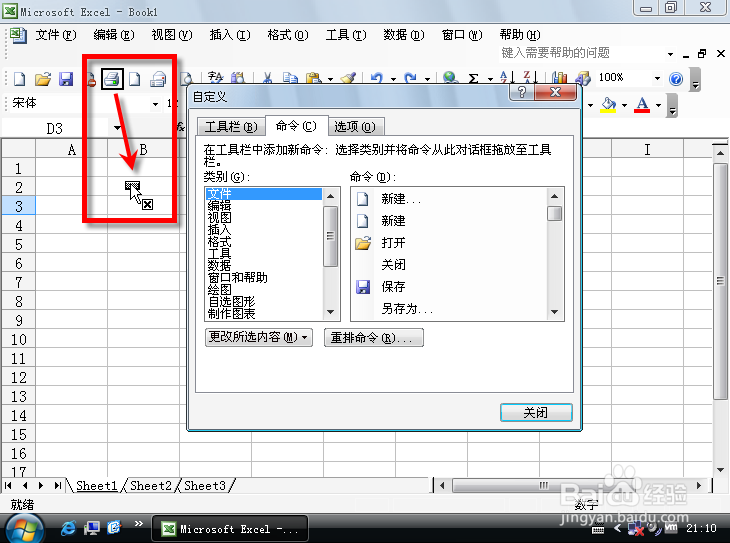Click the Microsoft Excel taskbar button
This screenshot has width=730, height=543.
(230, 529)
